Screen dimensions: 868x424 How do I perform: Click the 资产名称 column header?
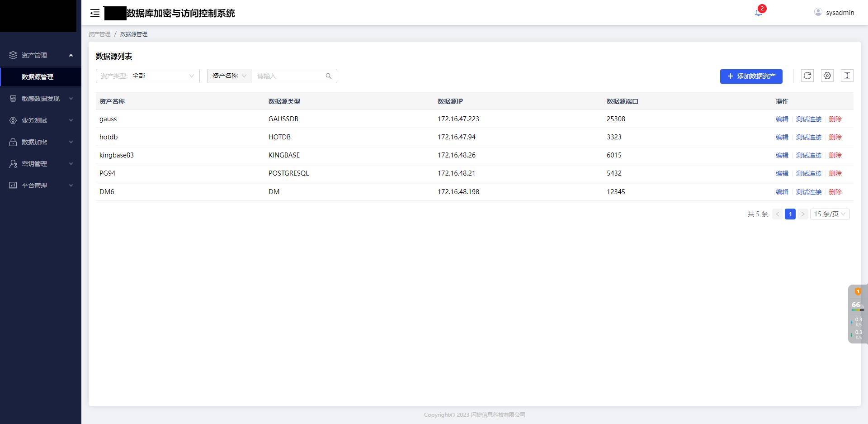[x=112, y=101]
